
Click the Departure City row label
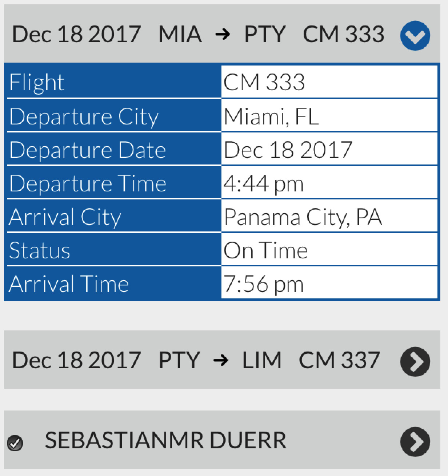84,117
